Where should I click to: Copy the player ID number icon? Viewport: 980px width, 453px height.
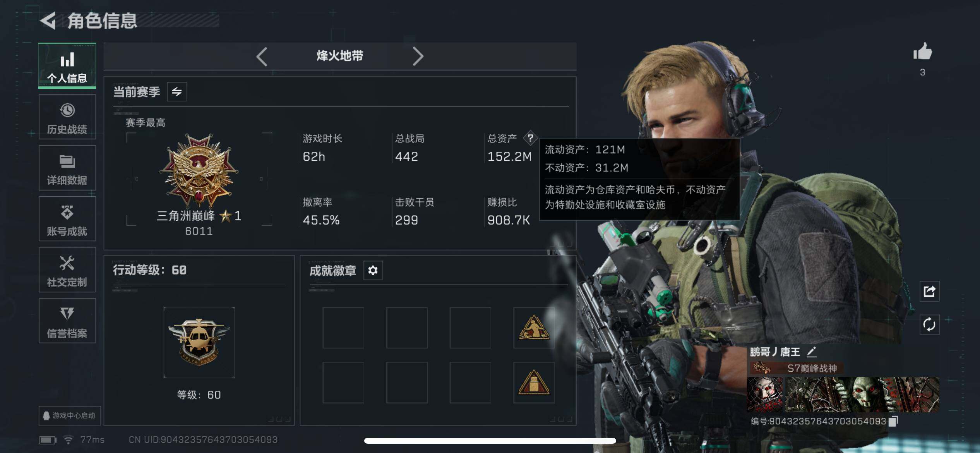pyautogui.click(x=893, y=421)
